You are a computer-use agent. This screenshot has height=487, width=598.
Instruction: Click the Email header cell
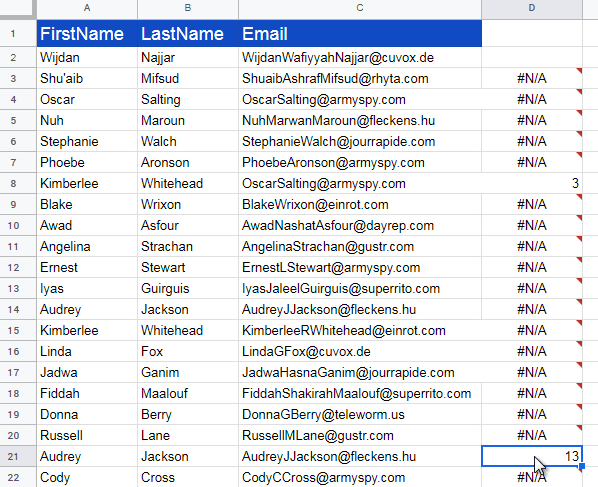click(x=360, y=33)
